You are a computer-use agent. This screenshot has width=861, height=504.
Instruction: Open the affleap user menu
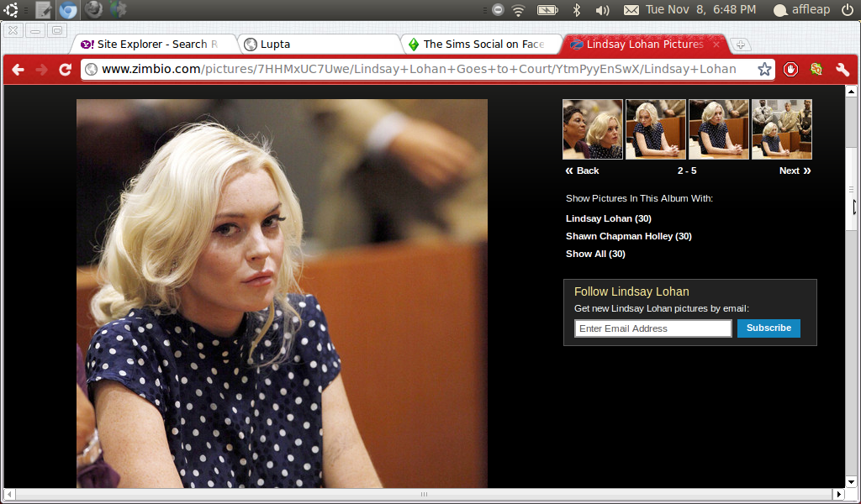(x=801, y=10)
